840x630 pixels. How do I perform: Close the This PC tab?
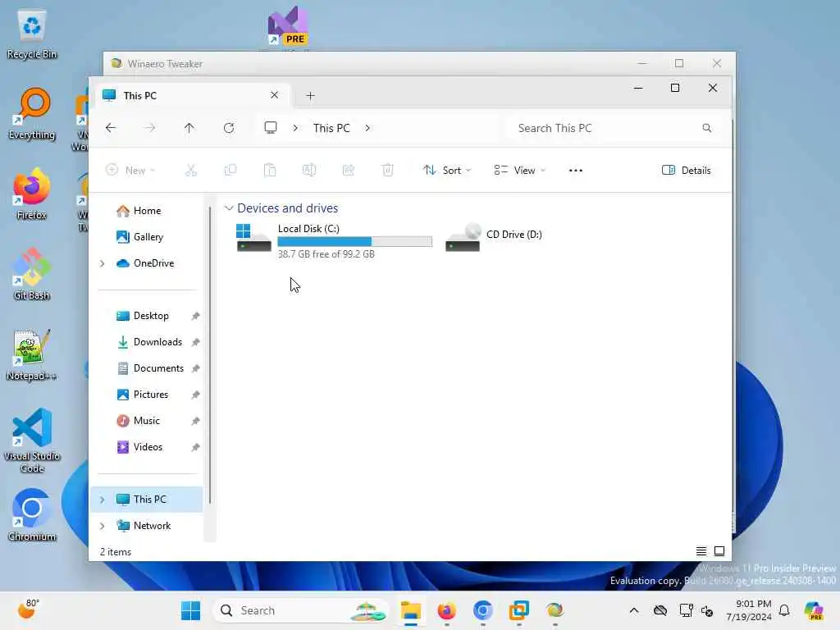click(x=274, y=95)
